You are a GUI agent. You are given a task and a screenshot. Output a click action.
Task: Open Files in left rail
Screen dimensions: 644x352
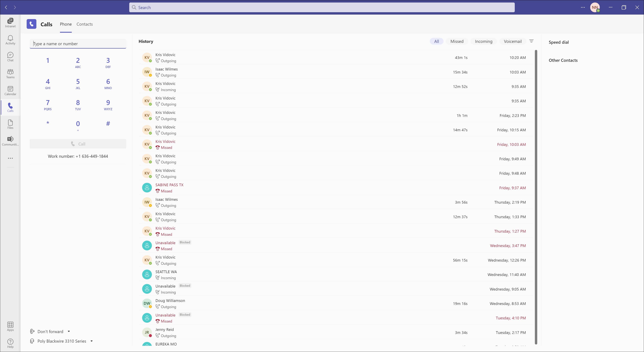click(x=10, y=124)
